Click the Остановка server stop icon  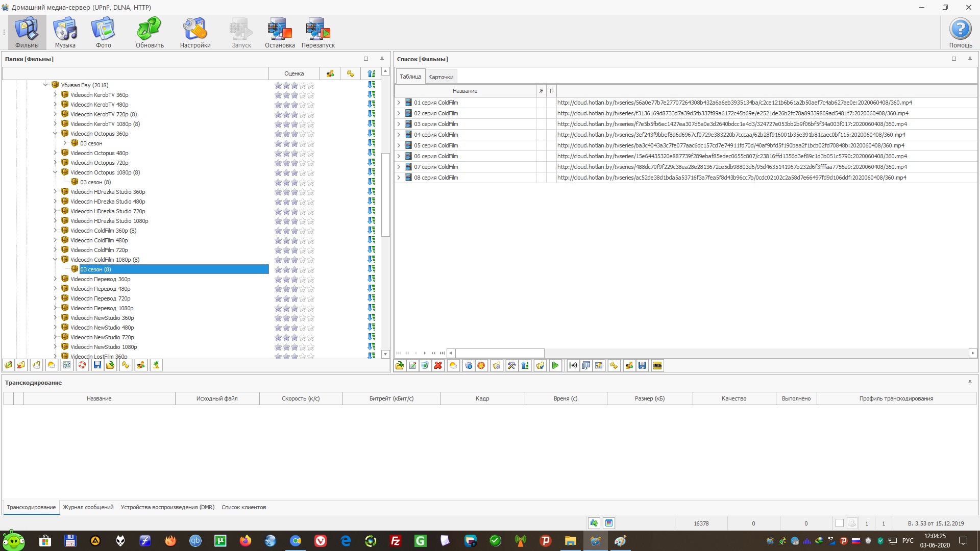(280, 32)
